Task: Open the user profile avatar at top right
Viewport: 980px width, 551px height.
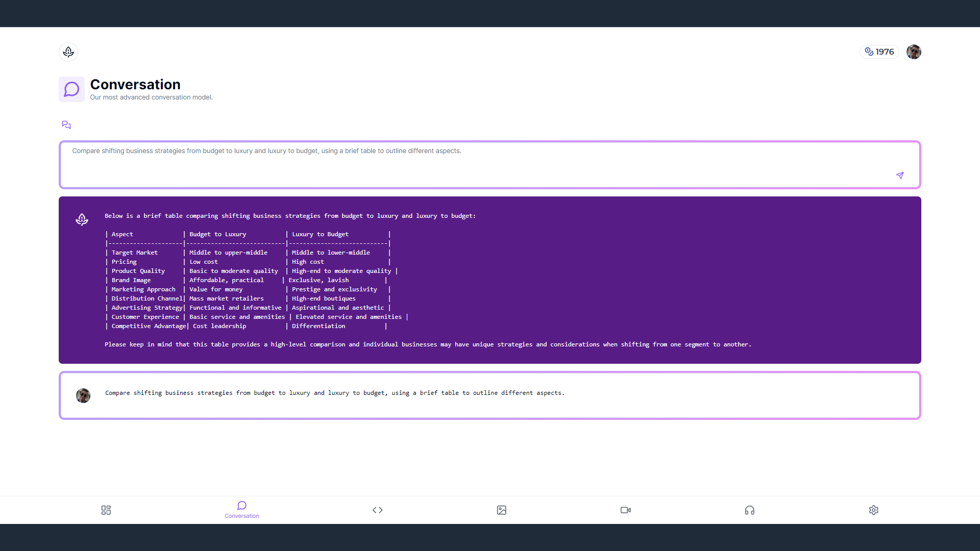Action: [x=914, y=52]
